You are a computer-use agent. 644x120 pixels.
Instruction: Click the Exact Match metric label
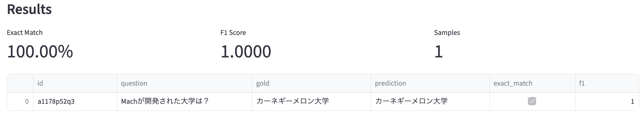(x=25, y=33)
